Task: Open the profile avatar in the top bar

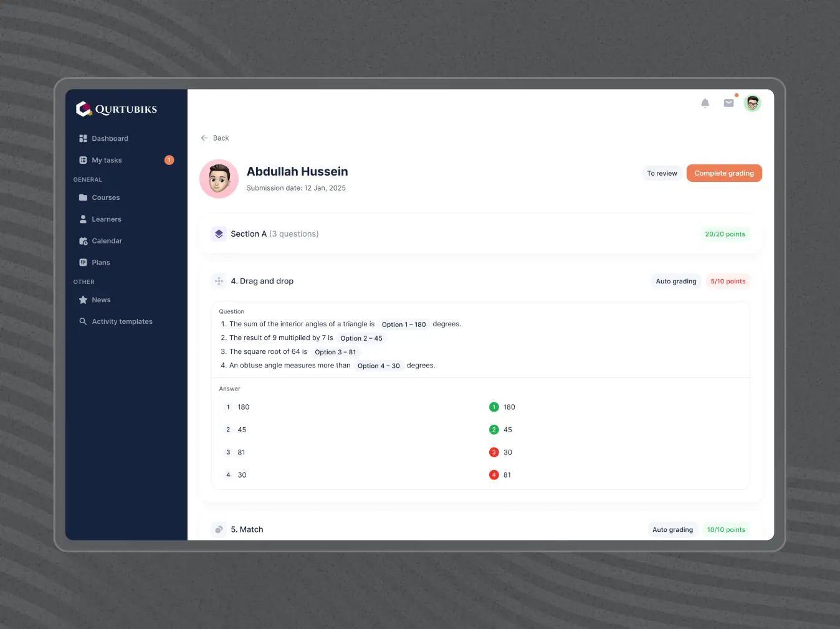Action: click(752, 103)
